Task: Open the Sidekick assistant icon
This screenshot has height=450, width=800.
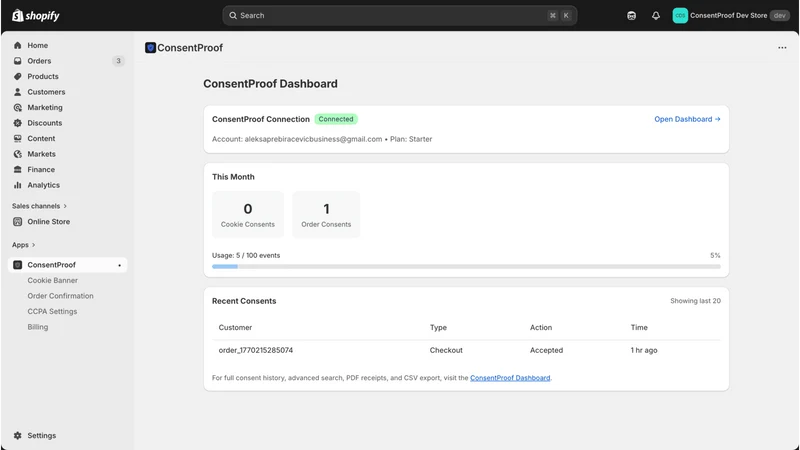Action: (631, 15)
